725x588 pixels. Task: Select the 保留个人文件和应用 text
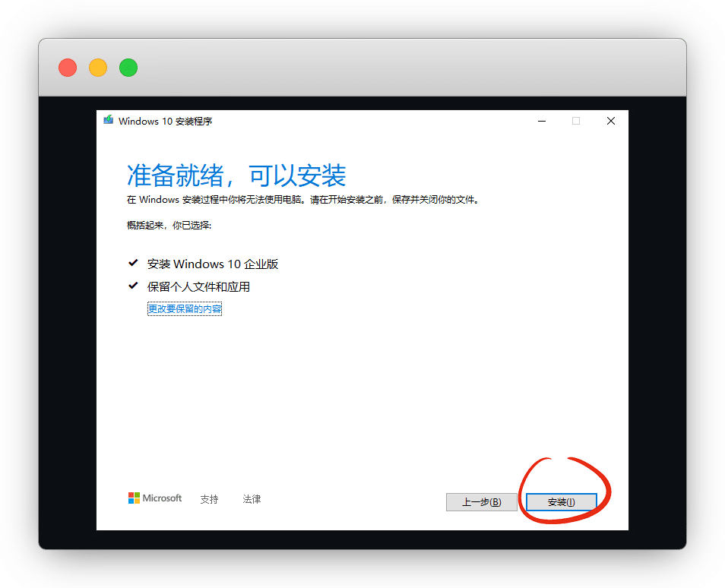point(198,287)
